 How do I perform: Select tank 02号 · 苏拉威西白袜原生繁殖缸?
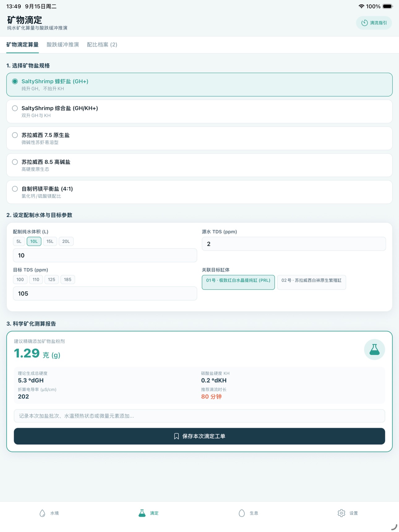coord(311,282)
